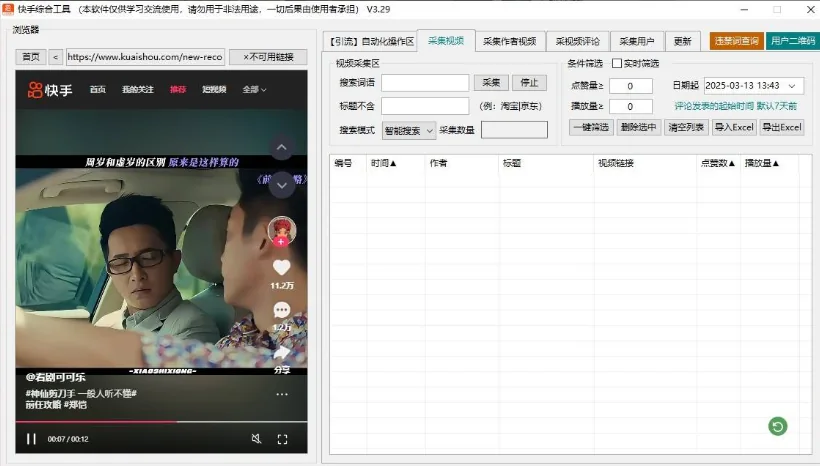The image size is (820, 466).
Task: Open 我的关注 in Kuaishou navigation
Action: pos(138,89)
